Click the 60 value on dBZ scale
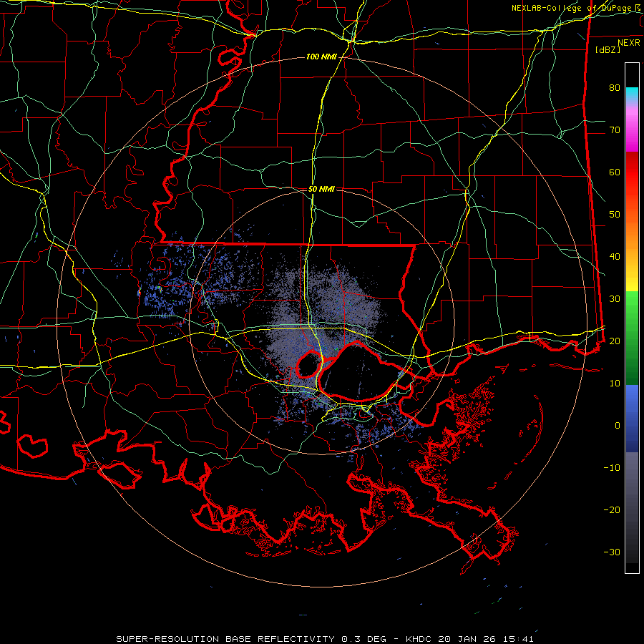 coord(615,172)
